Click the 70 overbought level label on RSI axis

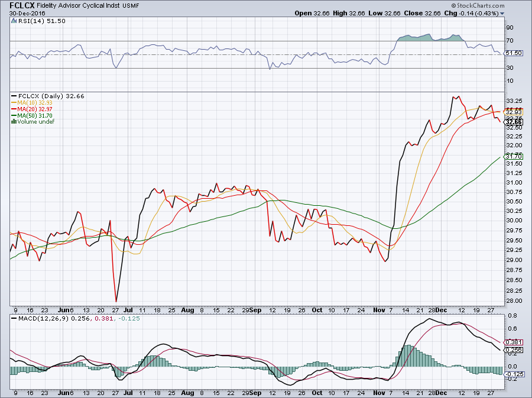(510, 41)
